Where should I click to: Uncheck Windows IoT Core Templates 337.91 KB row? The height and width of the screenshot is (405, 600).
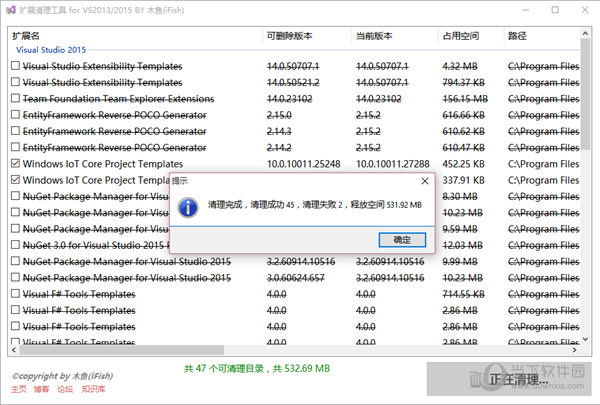[15, 180]
